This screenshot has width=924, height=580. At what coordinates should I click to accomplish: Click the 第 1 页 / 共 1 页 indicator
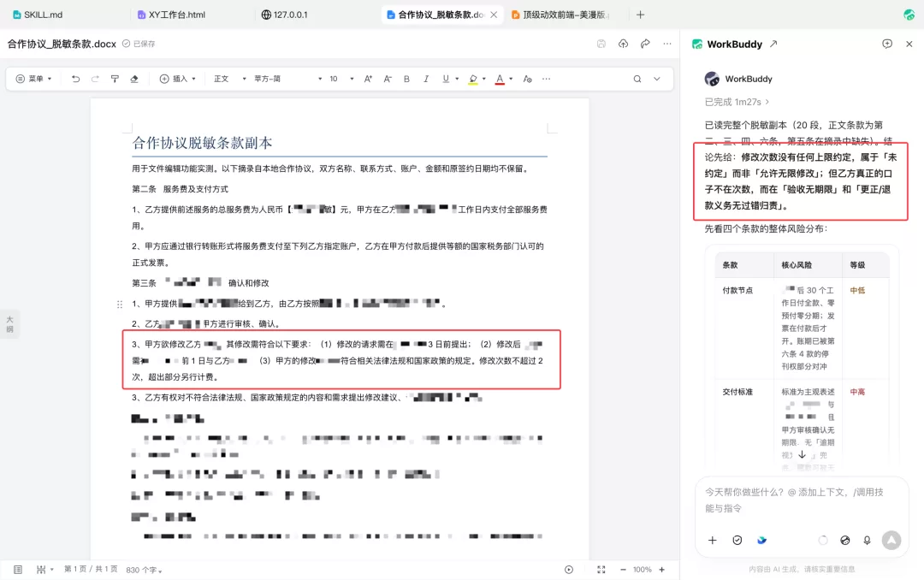[x=91, y=570]
